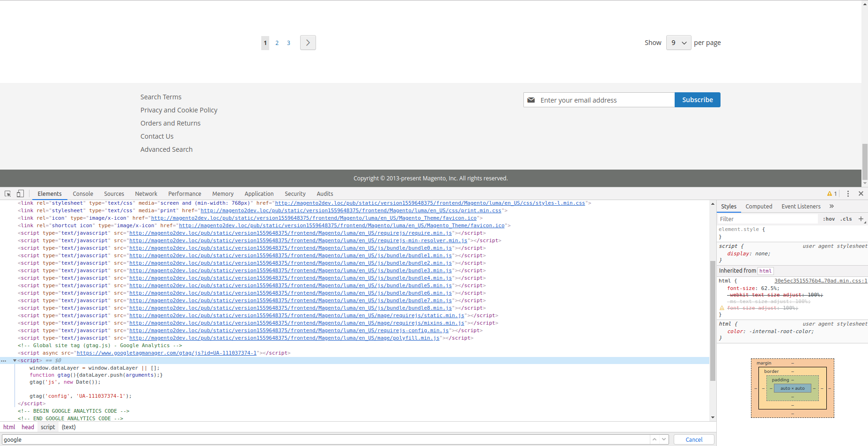Image resolution: width=868 pixels, height=446 pixels.
Task: Open the Privacy and Cookie Policy link
Action: (179, 110)
